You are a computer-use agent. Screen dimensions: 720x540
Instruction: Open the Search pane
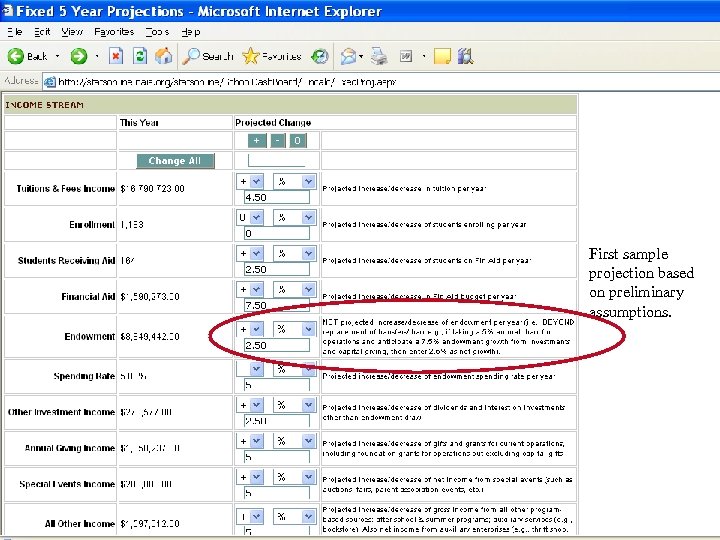(x=208, y=56)
